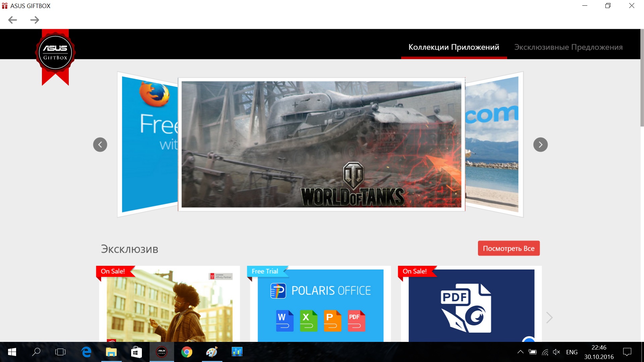The height and width of the screenshot is (362, 644).
Task: Open the Коллекции Приложений tab
Action: (453, 47)
